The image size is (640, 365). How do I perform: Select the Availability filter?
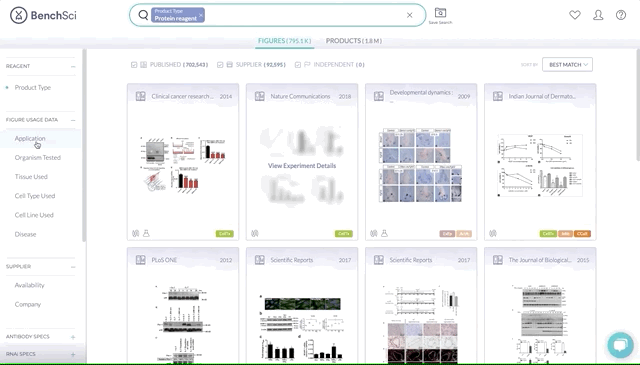(x=29, y=285)
